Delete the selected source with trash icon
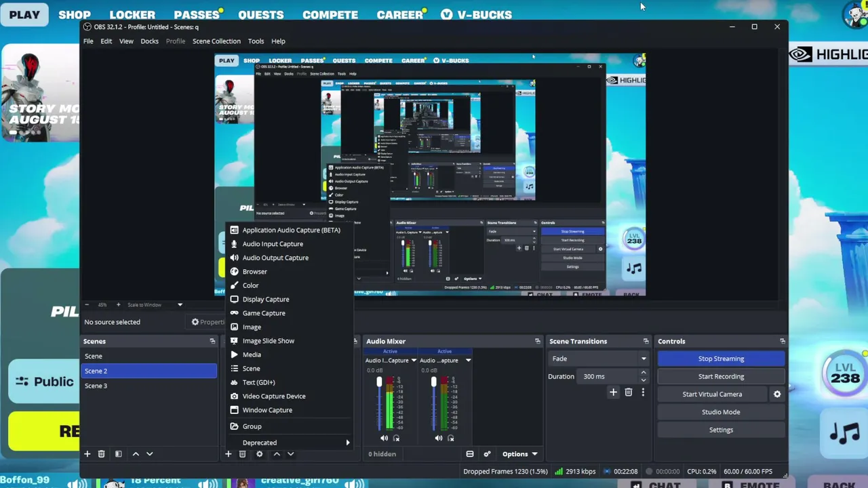The image size is (868, 488). pos(242,454)
